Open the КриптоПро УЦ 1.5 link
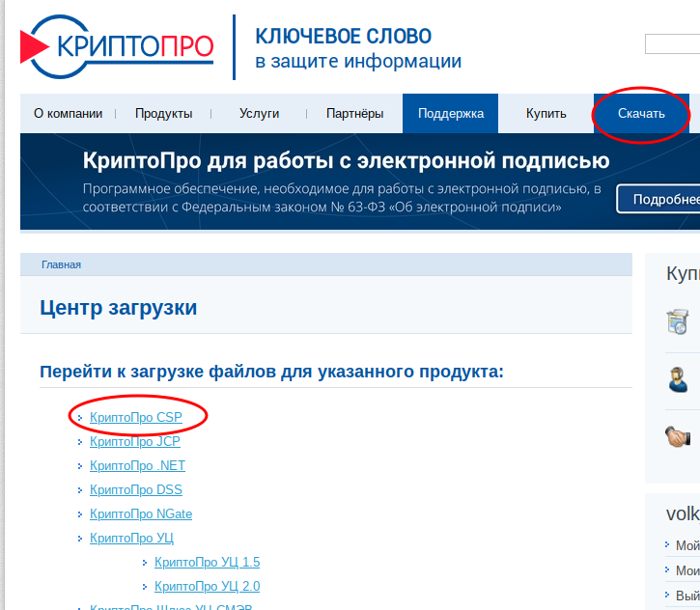The image size is (700, 610). tap(208, 562)
